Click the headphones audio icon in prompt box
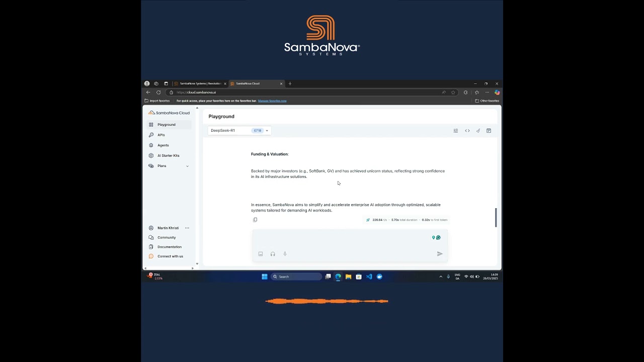 coord(273,254)
